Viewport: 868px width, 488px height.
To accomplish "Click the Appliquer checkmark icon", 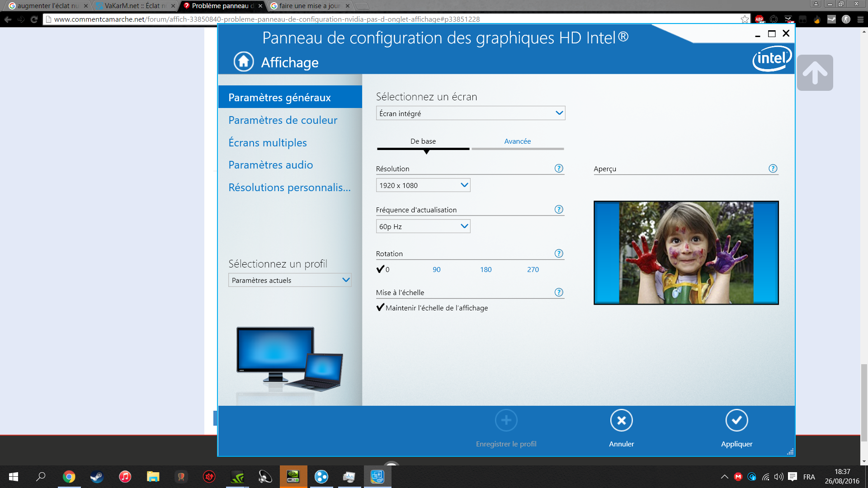I will coord(736,420).
